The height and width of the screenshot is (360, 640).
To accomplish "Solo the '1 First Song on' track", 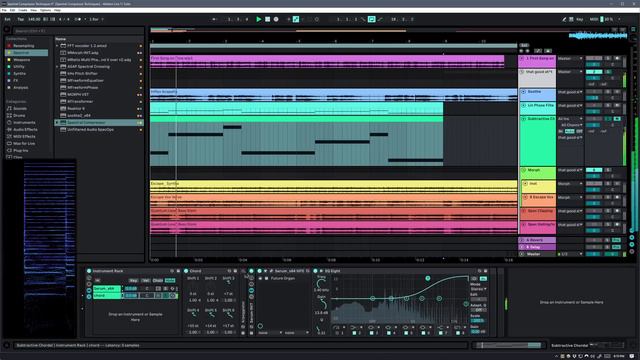I will (608, 58).
